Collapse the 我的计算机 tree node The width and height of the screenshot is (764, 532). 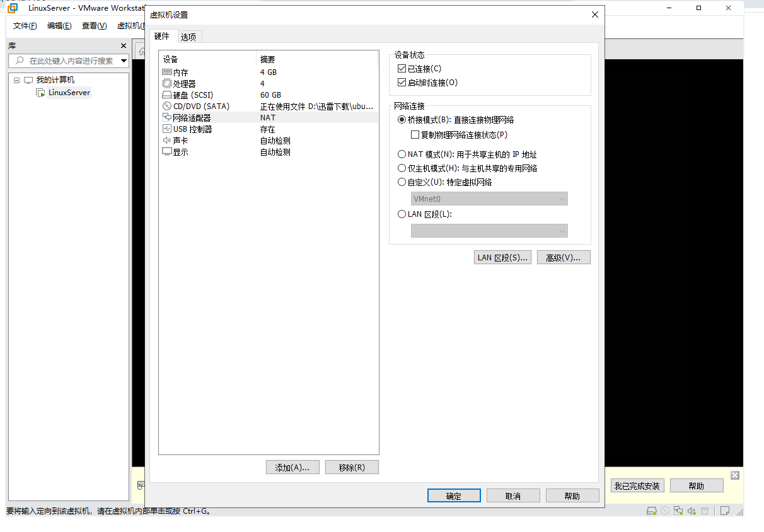[x=17, y=80]
